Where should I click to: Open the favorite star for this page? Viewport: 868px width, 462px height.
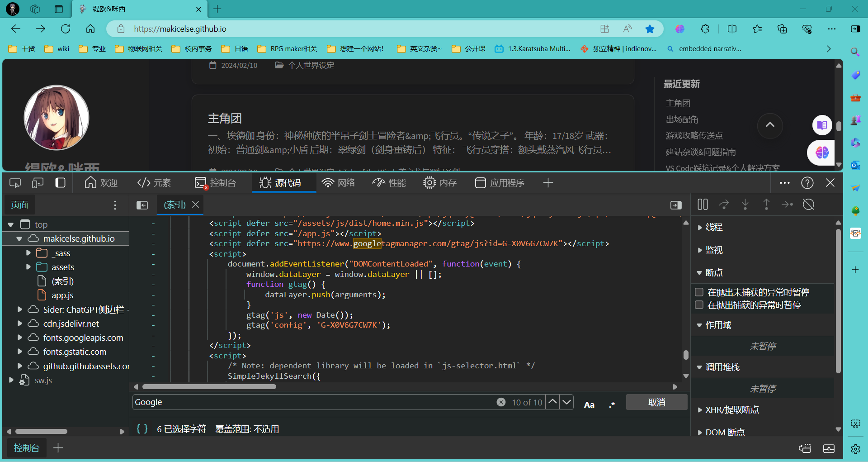(x=650, y=29)
